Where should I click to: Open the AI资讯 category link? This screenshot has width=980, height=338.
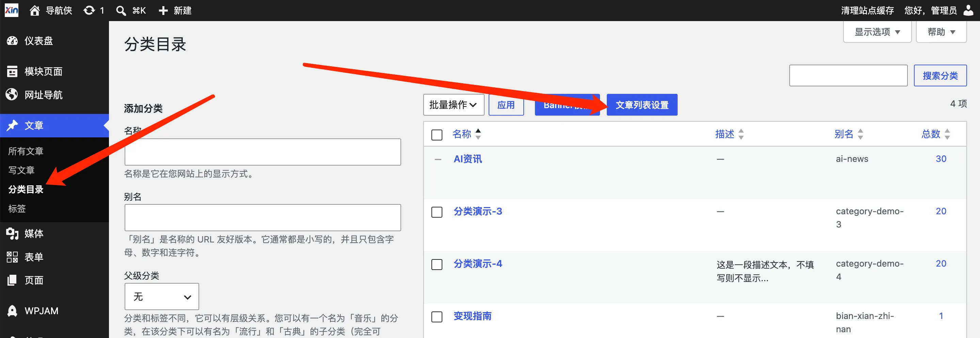point(468,159)
